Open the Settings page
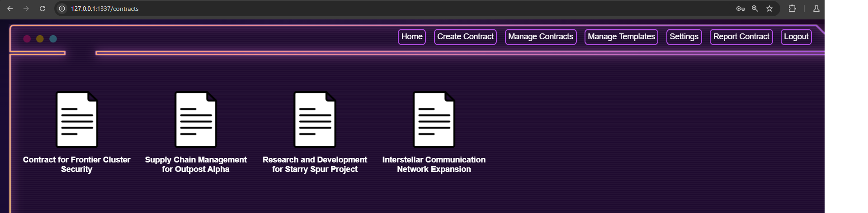Viewport: 868px width, 213px height. (x=684, y=37)
